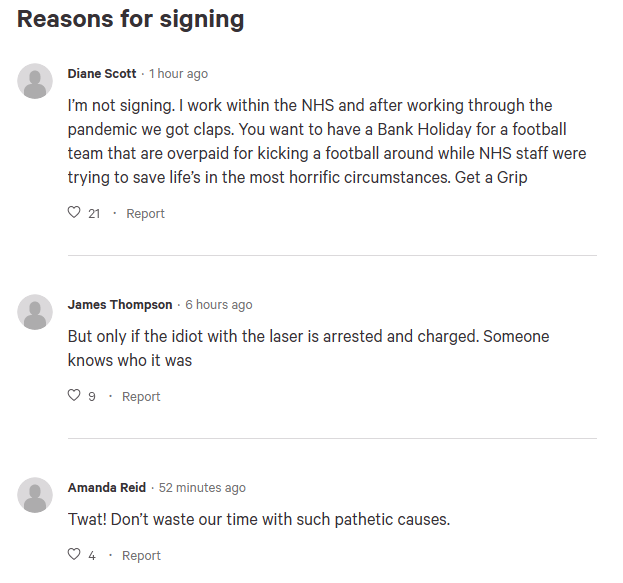Click the 21 likes count
Viewport: 623px width, 583px height.
(94, 214)
